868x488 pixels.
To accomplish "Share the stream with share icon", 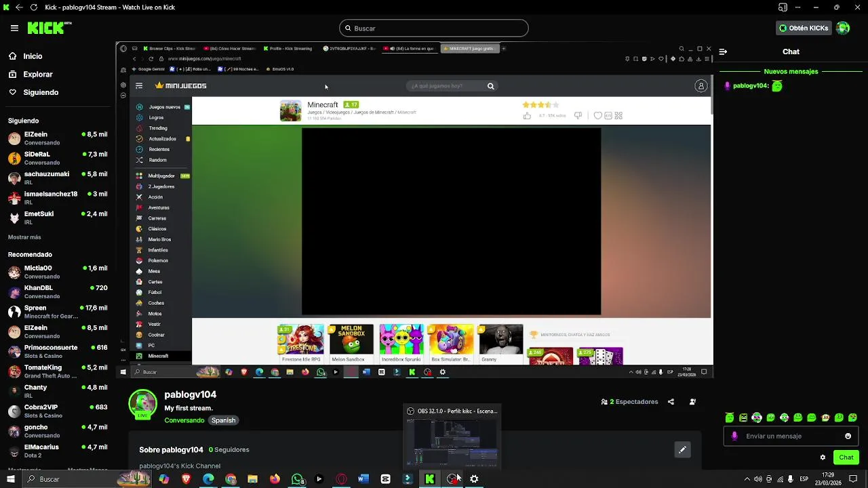I will (671, 402).
